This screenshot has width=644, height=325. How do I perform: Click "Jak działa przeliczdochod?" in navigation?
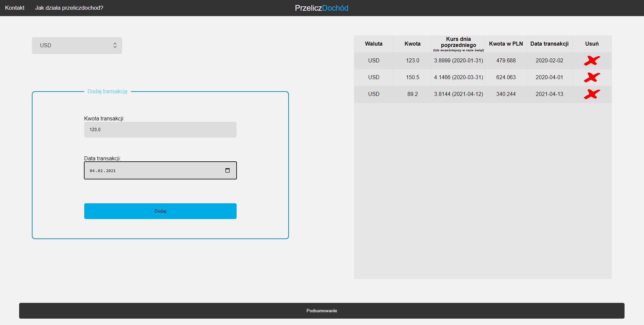(69, 8)
